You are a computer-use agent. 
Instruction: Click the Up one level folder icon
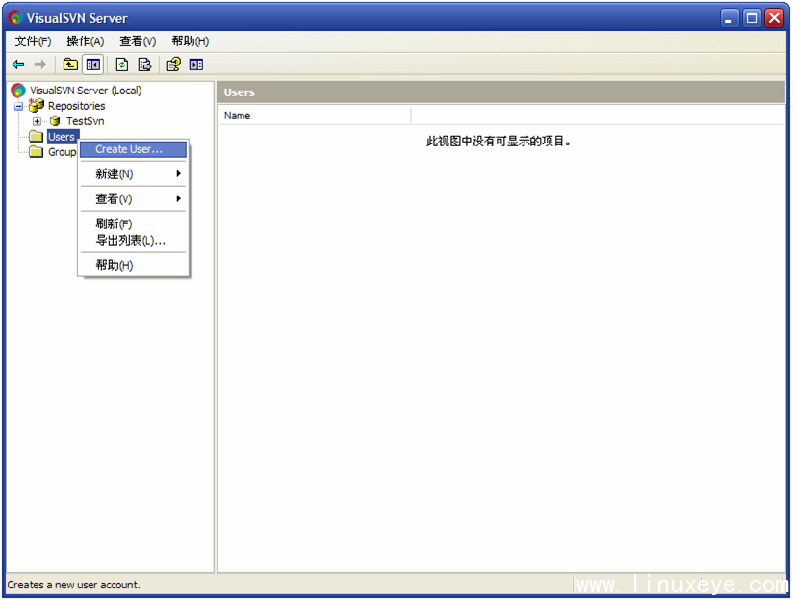click(x=70, y=64)
